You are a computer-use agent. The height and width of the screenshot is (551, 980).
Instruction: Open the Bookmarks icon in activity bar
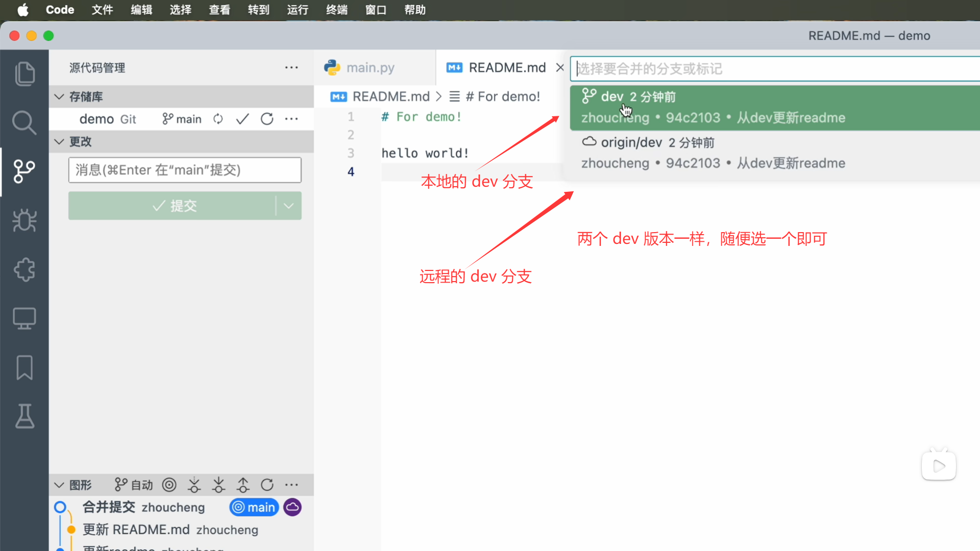point(24,367)
